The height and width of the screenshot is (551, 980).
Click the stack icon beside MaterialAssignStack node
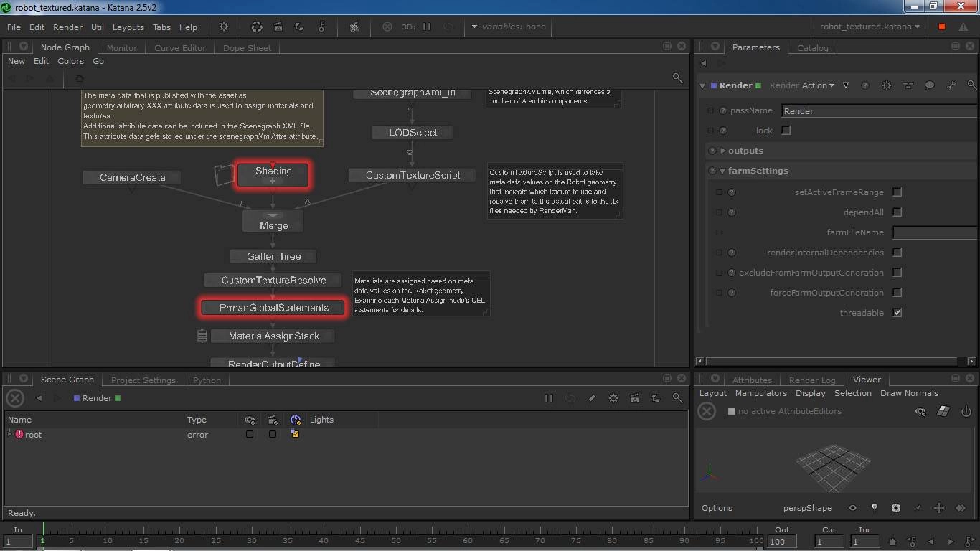[x=202, y=336]
